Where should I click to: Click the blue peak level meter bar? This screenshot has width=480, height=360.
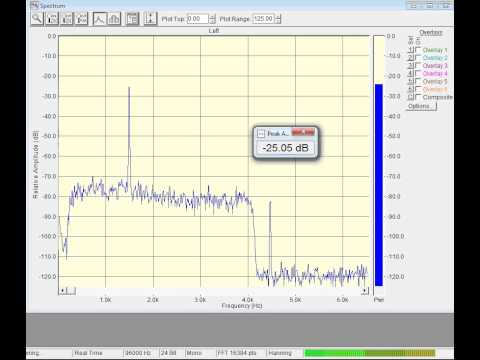pos(379,185)
